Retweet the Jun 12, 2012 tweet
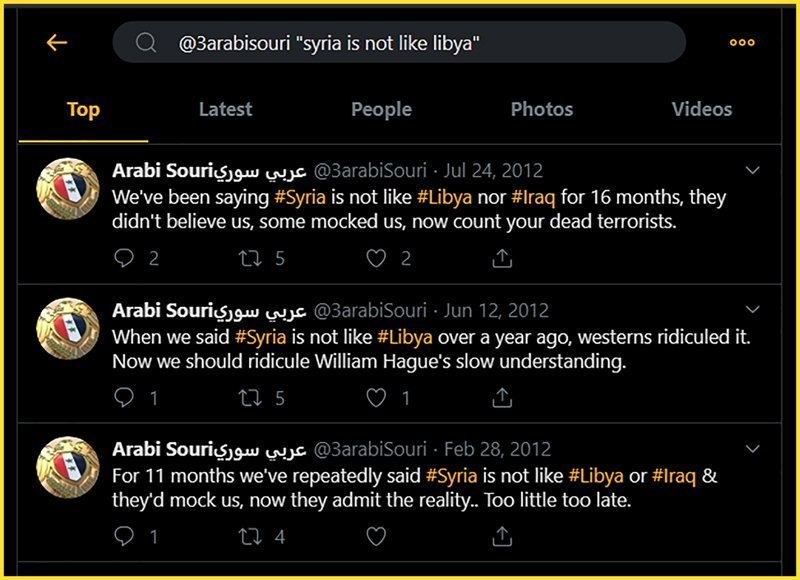Image resolution: width=800 pixels, height=580 pixels. pos(250,398)
